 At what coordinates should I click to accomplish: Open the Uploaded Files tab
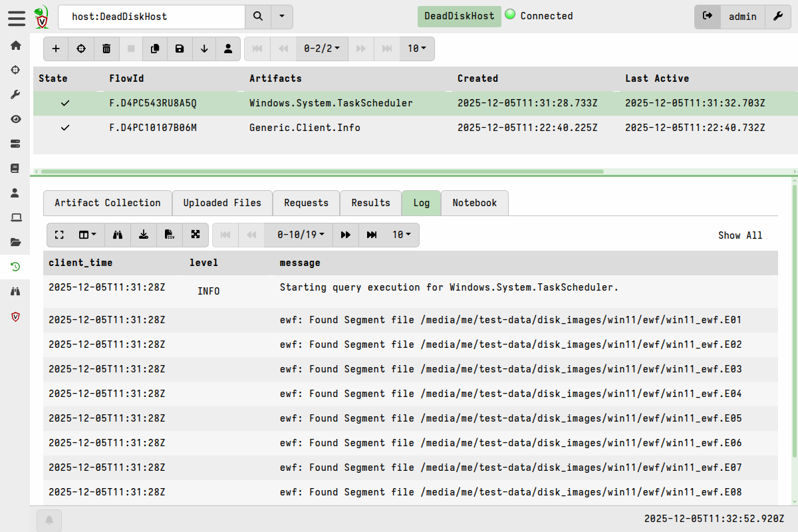tap(222, 203)
